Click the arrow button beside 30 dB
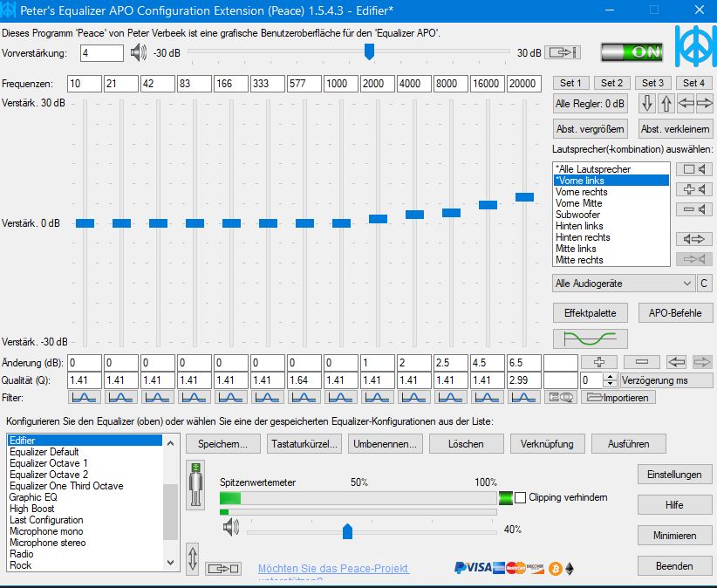Image resolution: width=717 pixels, height=588 pixels. click(x=564, y=52)
